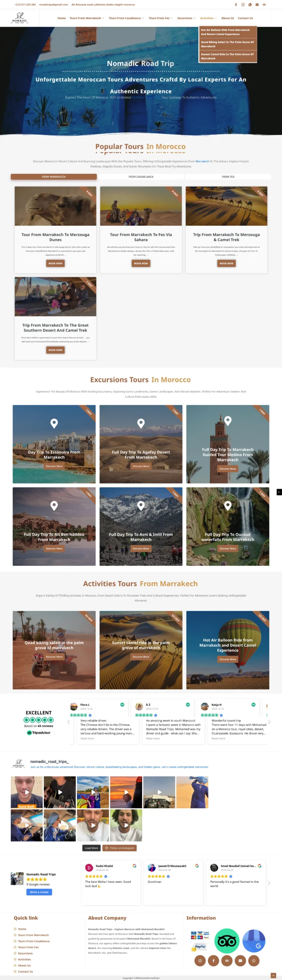The image size is (282, 980).
Task: Click Discover More on Essaouira day trip
Action: pos(54,466)
